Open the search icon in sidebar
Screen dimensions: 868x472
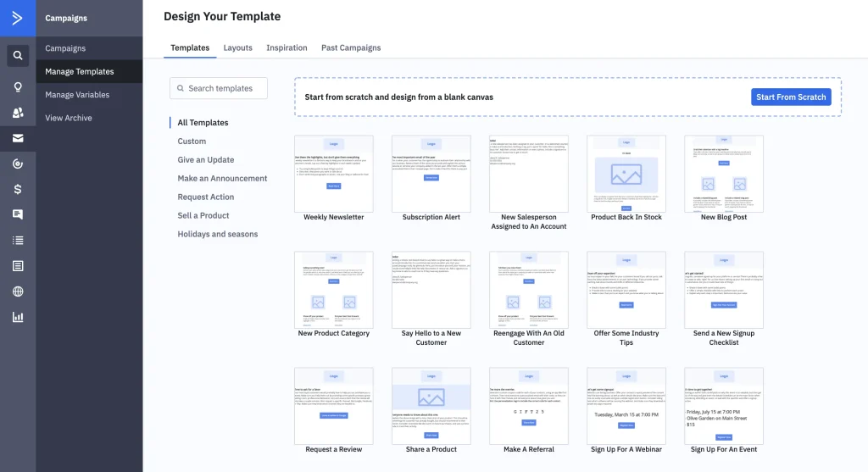tap(18, 57)
